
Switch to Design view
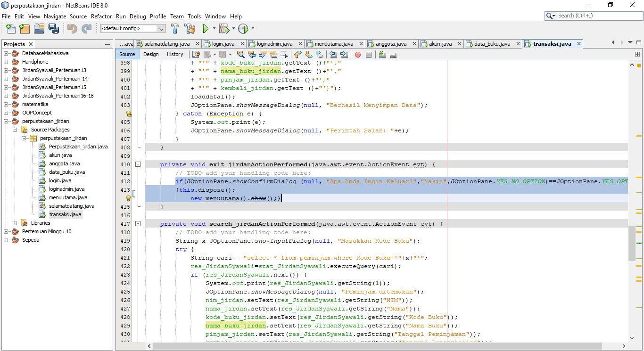coord(150,54)
